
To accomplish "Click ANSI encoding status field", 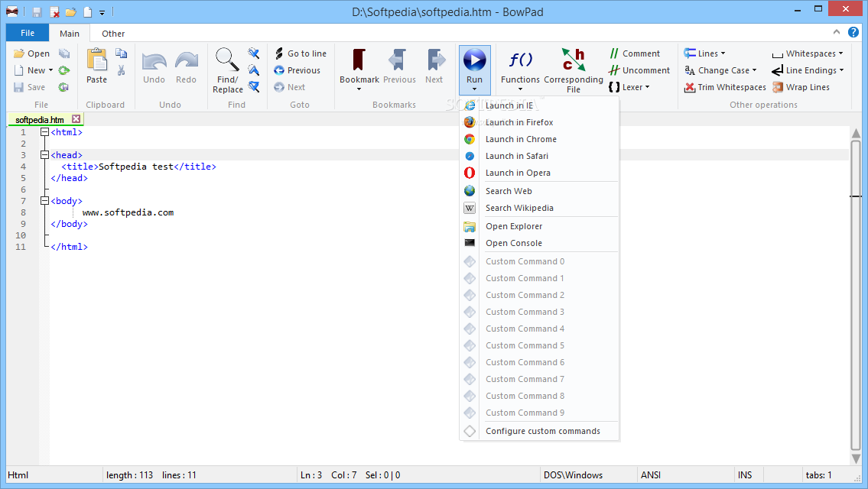I will coord(684,475).
